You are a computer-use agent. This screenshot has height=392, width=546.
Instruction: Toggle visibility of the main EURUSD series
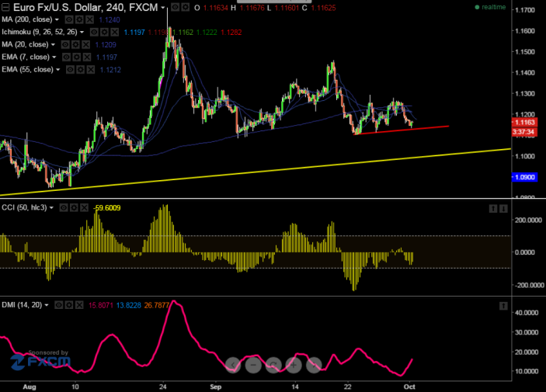tap(176, 7)
